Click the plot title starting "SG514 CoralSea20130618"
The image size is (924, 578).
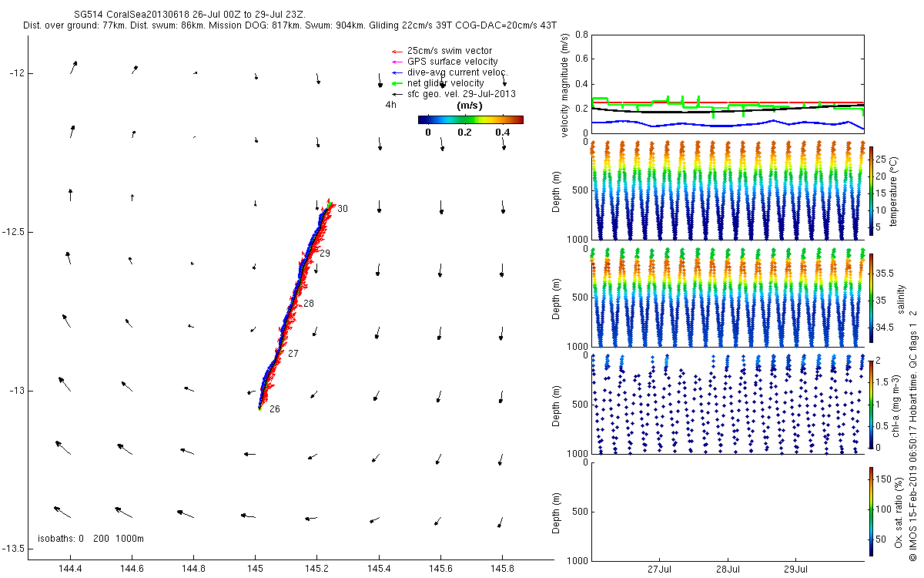[x=189, y=15]
